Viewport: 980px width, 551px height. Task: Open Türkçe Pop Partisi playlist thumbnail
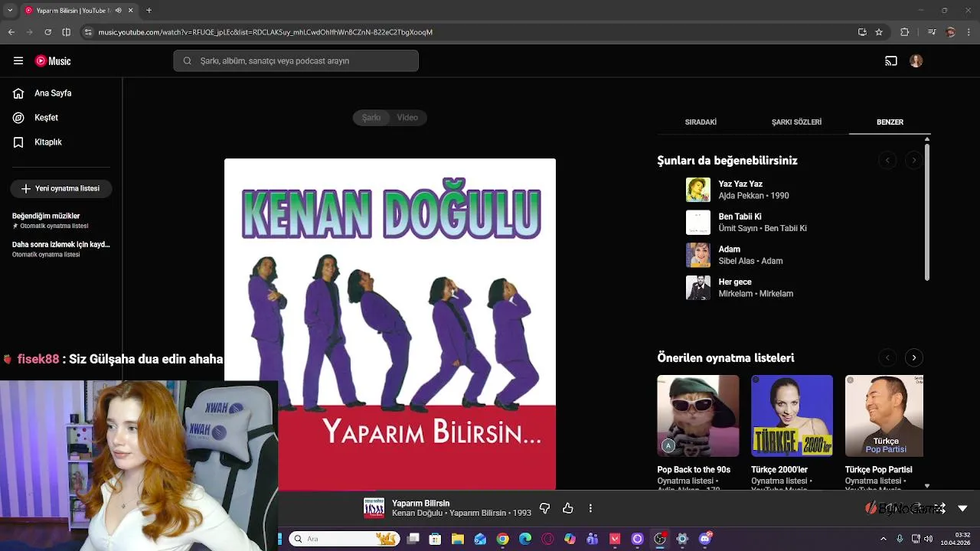[x=884, y=416]
